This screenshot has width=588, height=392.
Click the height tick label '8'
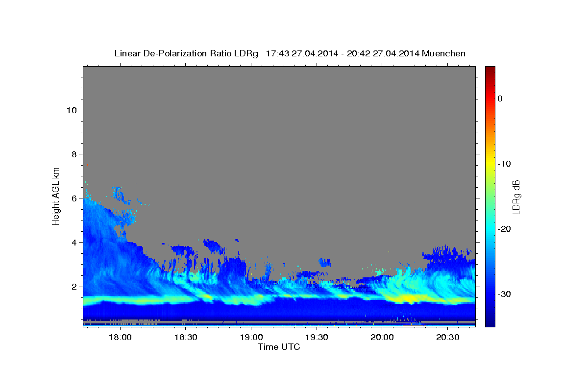point(73,154)
